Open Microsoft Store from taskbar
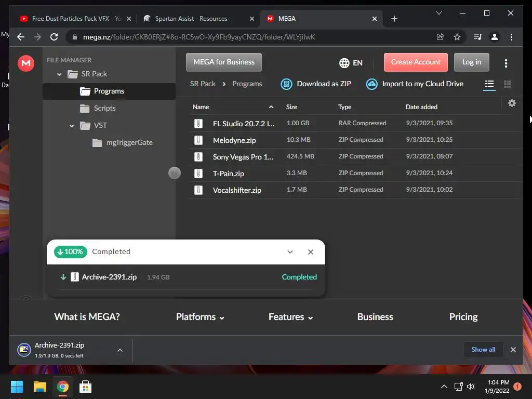This screenshot has width=532, height=399. [85, 387]
